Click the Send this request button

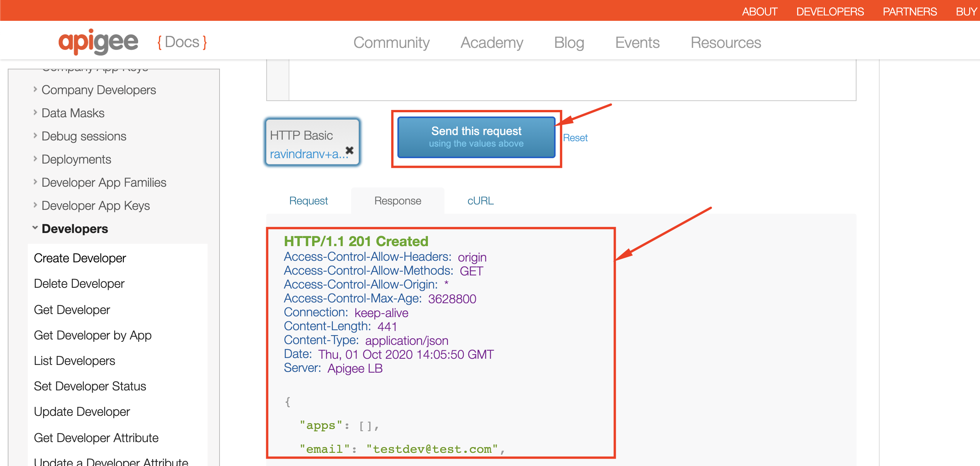pyautogui.click(x=476, y=137)
